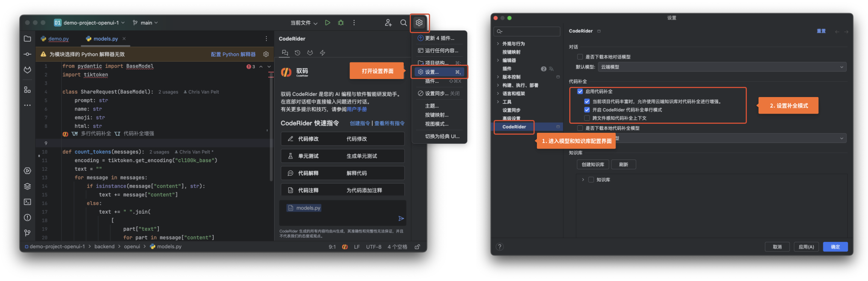Viewport: 868px width, 281px height.
Task: Start debugging with the bug icon
Action: (341, 23)
